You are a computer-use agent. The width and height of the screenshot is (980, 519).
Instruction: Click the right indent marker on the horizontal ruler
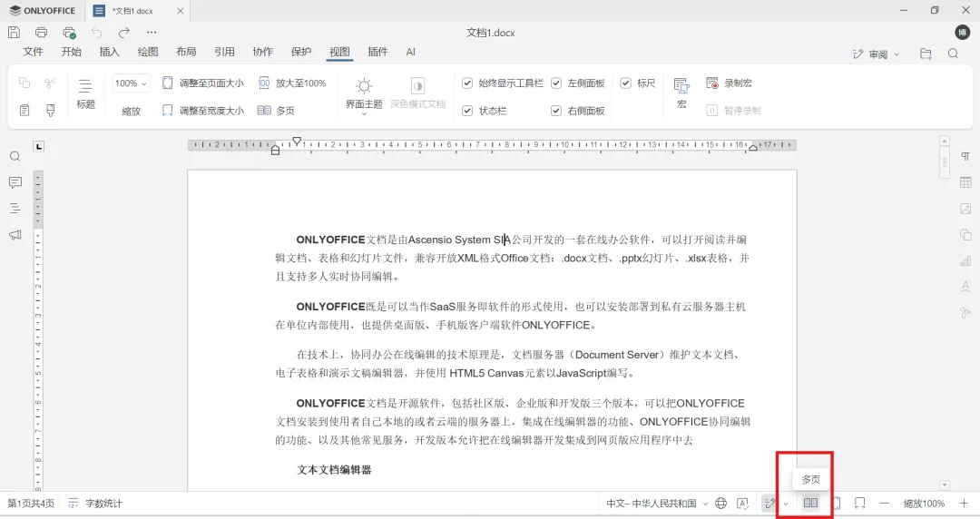(x=753, y=147)
